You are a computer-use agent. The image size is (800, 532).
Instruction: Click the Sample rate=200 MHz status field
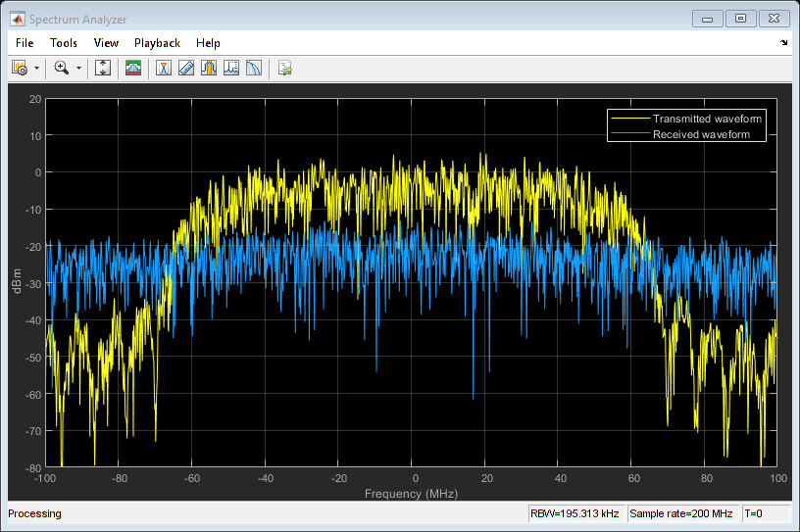point(680,513)
